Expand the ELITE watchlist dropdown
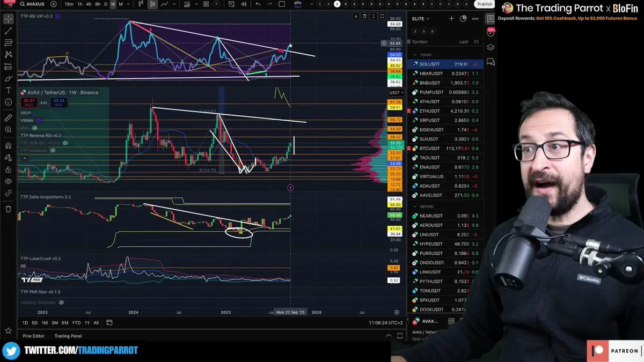The image size is (644, 362). tap(420, 19)
